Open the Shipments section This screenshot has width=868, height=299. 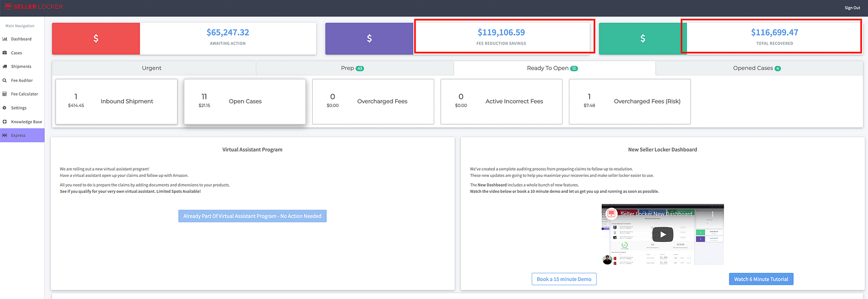[22, 67]
